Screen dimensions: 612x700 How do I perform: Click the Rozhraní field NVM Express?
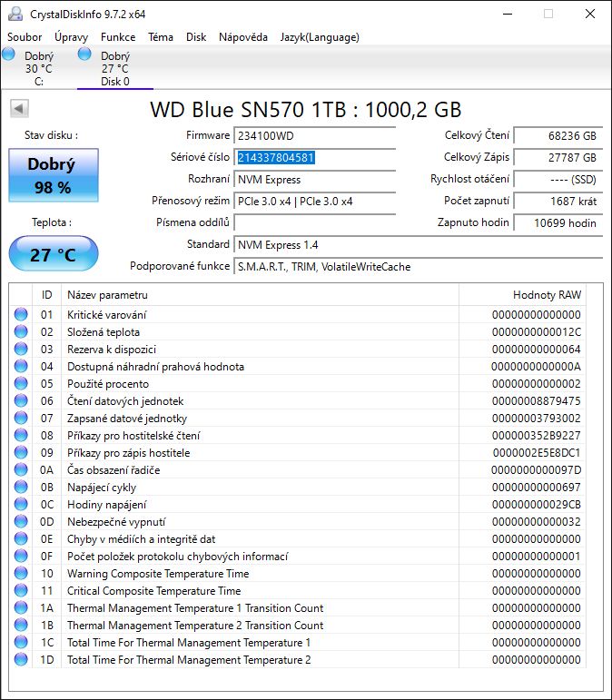[x=315, y=180]
